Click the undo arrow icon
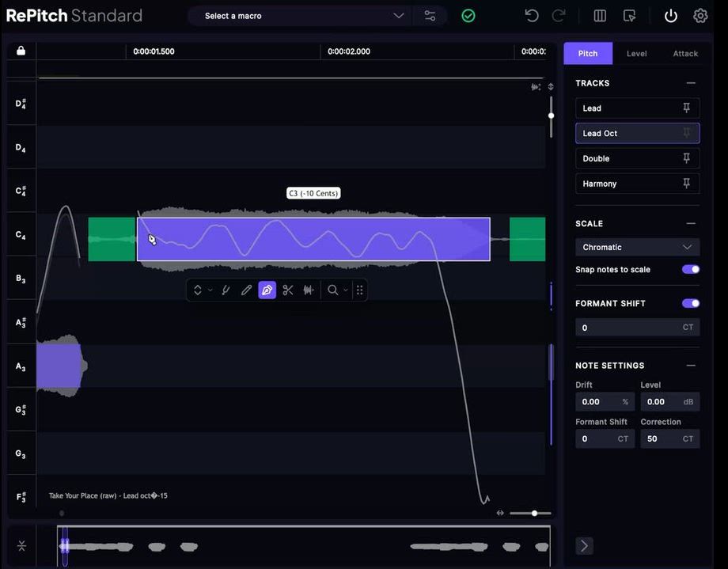Viewport: 728px width, 569px height. pyautogui.click(x=532, y=16)
